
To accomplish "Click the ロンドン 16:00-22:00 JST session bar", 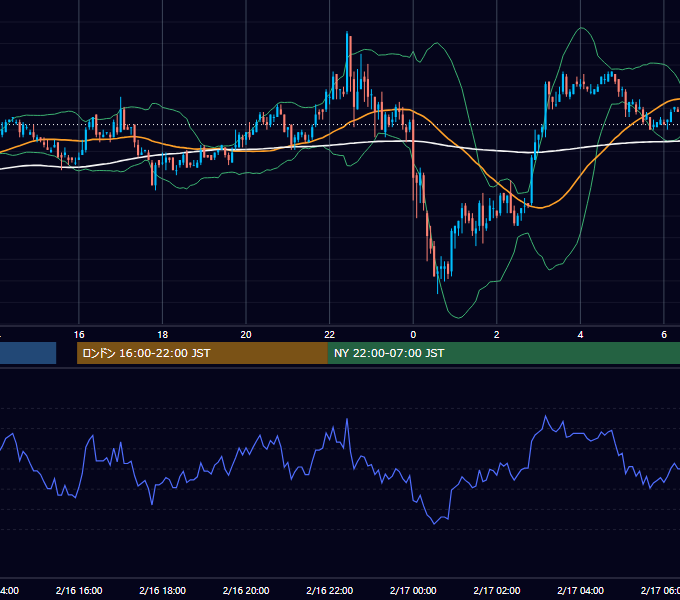I will click(202, 353).
